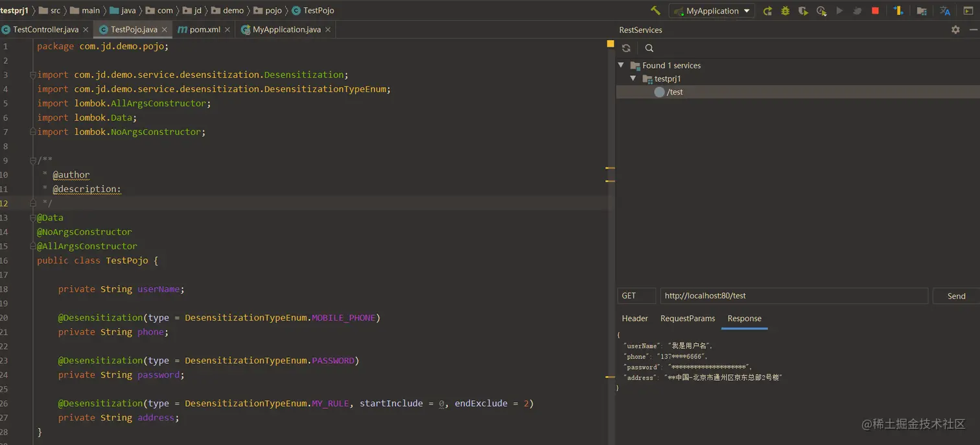Select the Response tab
The width and height of the screenshot is (980, 445).
(x=744, y=319)
